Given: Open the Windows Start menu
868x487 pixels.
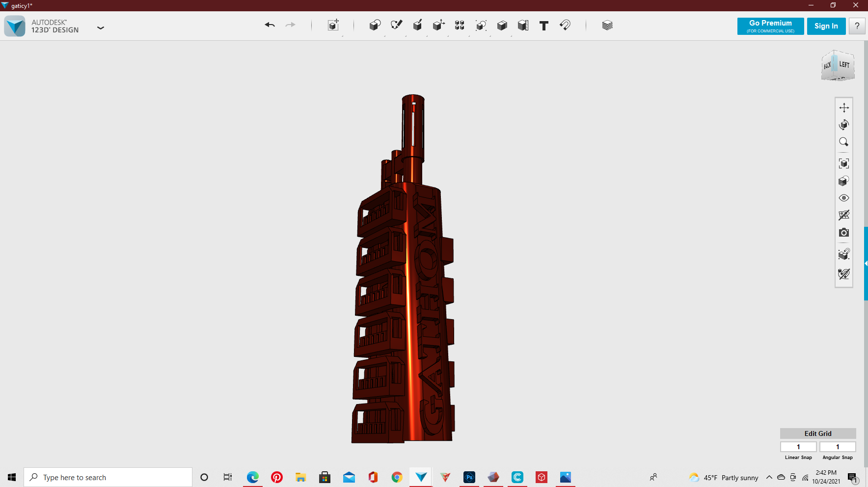Looking at the screenshot, I should point(12,477).
